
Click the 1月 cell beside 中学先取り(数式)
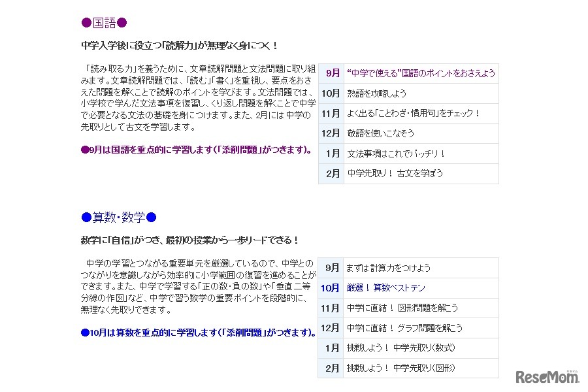point(331,348)
